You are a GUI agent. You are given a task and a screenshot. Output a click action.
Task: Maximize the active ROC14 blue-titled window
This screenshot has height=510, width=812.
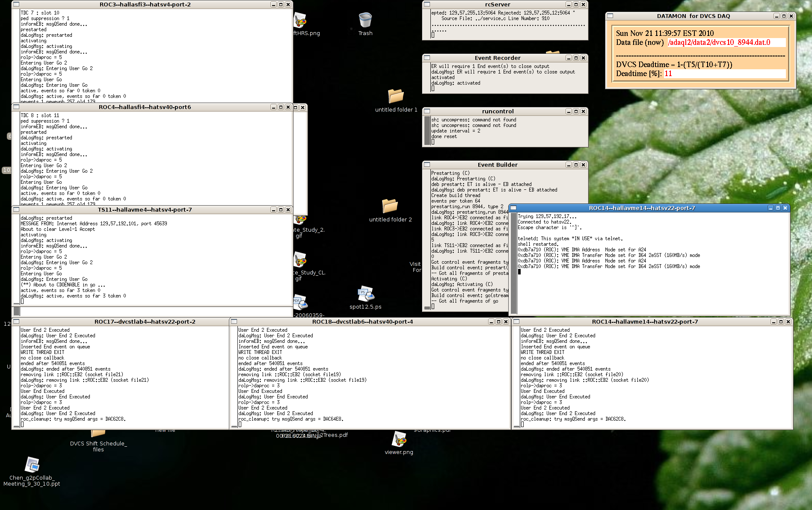[778, 208]
